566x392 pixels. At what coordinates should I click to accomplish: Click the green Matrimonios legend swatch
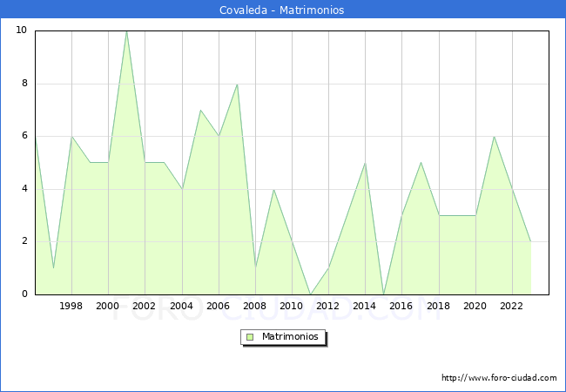[x=250, y=337]
